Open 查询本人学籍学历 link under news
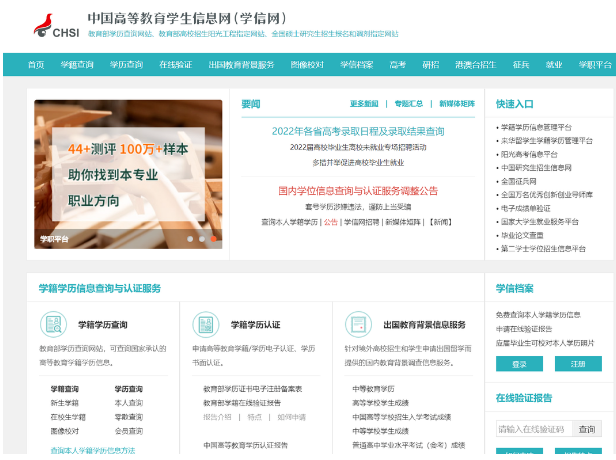The image size is (616, 460). click(290, 222)
